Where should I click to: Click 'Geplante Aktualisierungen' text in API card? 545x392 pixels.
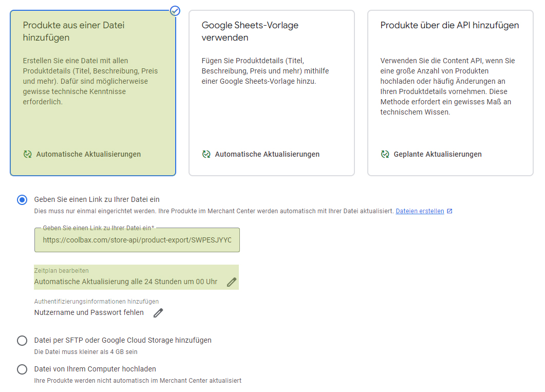pos(438,154)
